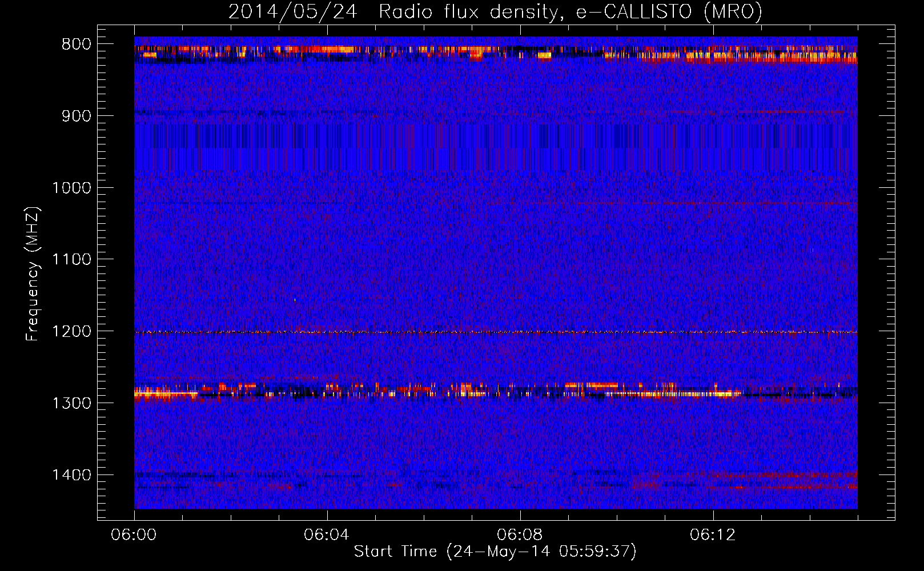Click the plot title '2014/05/24 Radio flux density'
Screen dimensions: 924x571
tap(495, 11)
